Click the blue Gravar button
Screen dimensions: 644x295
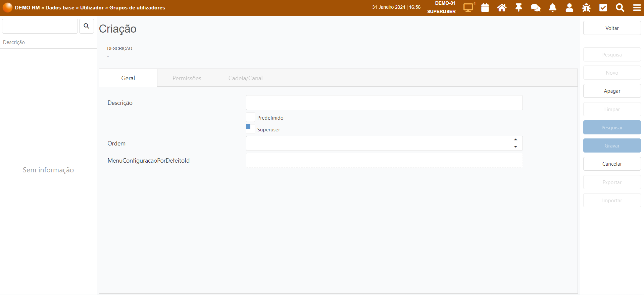click(x=612, y=145)
